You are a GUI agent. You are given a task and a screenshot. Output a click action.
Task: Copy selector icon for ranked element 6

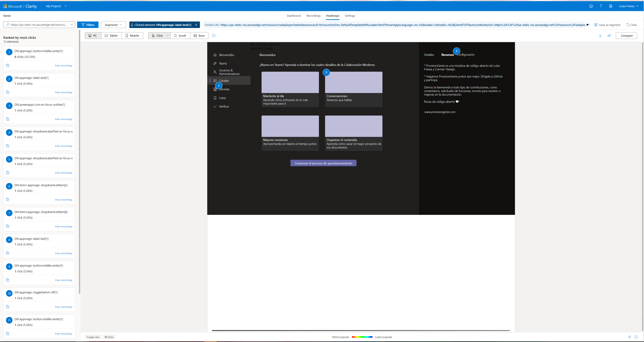[x=8, y=199]
